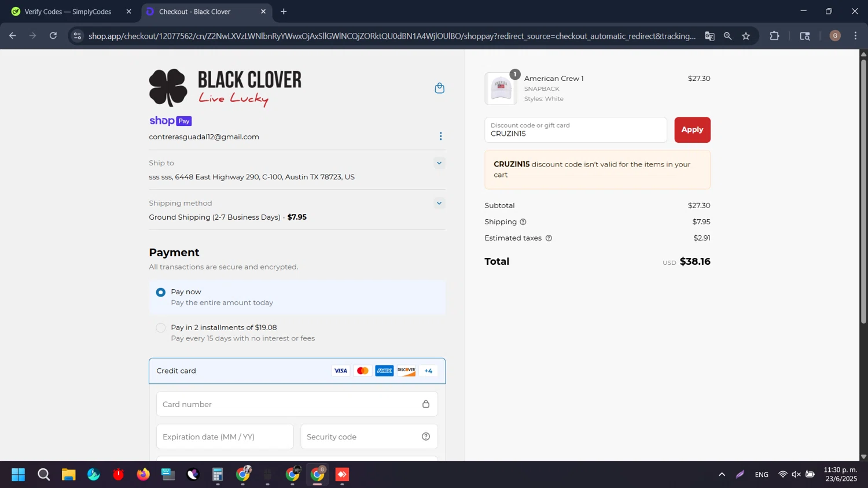
Task: Open the ENG language indicator
Action: click(762, 475)
